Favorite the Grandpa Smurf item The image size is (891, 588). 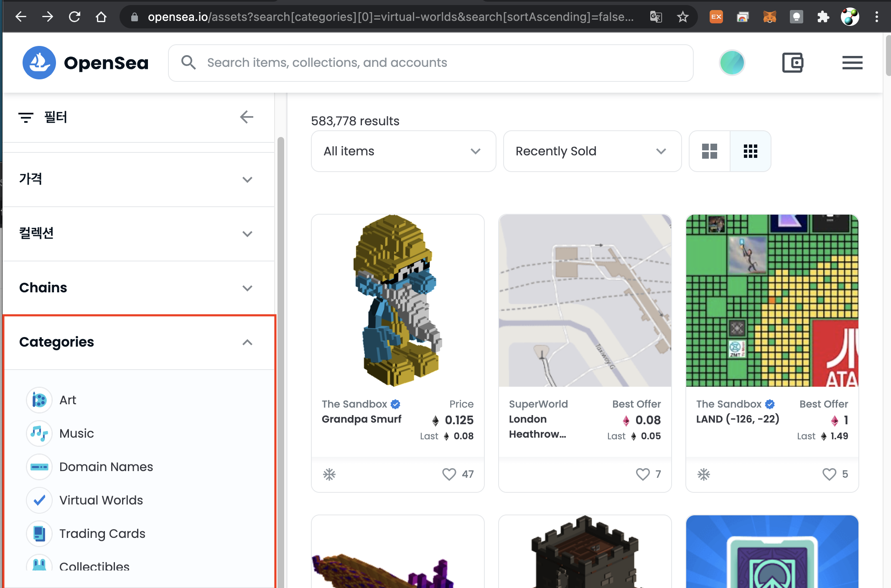[x=449, y=474]
